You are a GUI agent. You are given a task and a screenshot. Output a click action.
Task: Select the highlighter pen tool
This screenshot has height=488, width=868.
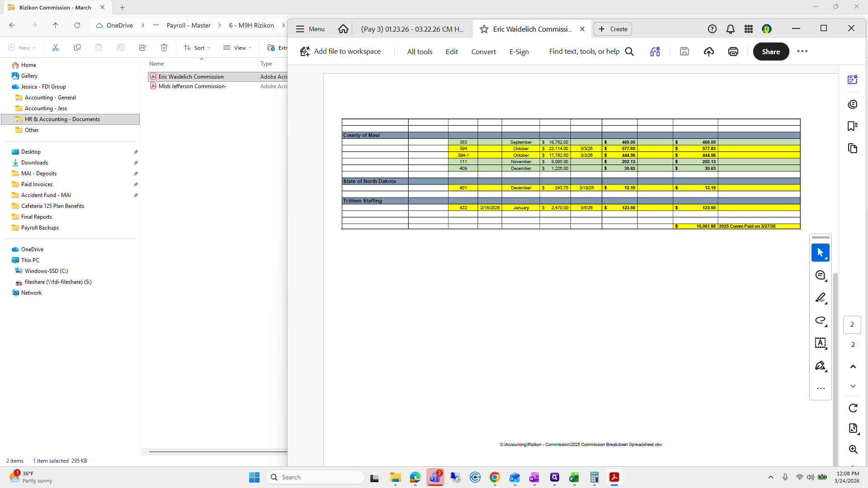(820, 298)
